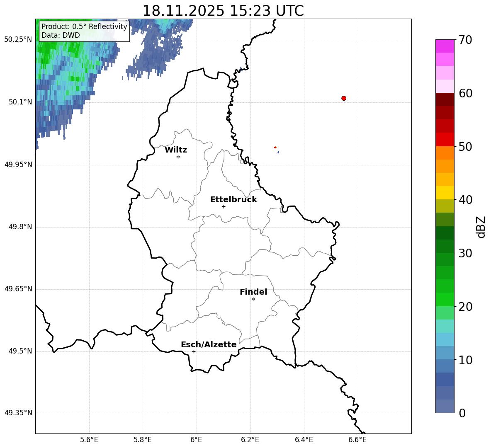The height and width of the screenshot is (448, 491).
Task: Click the 49.95°N latitude label
Action: point(18,165)
